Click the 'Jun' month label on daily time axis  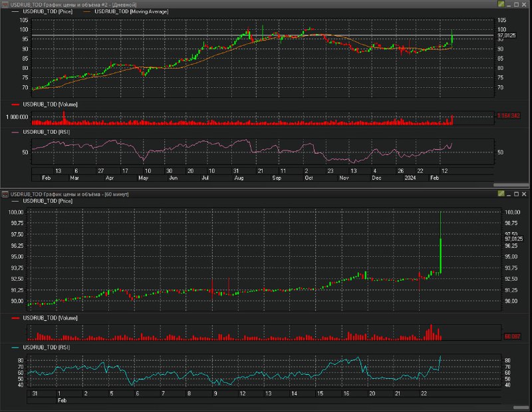click(173, 178)
